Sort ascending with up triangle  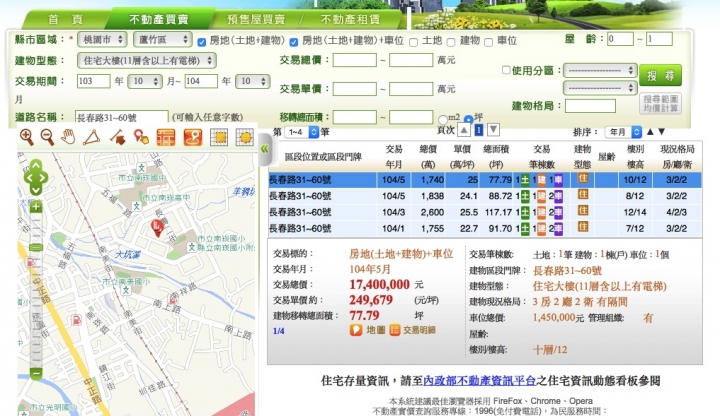pyautogui.click(x=650, y=132)
